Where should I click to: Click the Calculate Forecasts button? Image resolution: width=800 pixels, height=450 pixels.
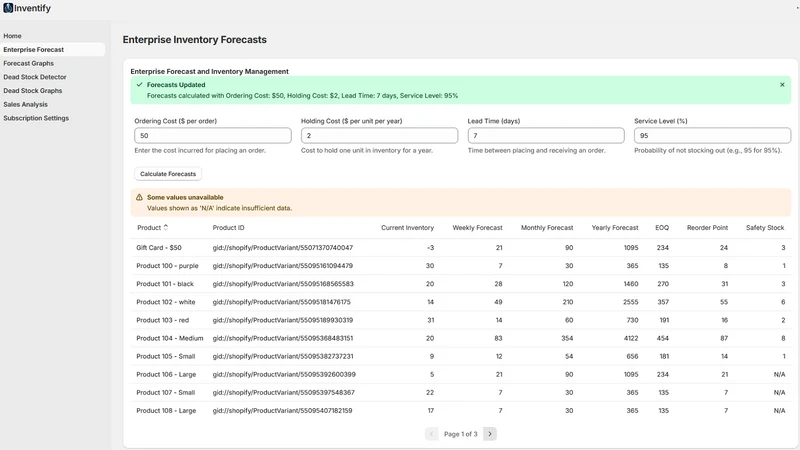pos(168,174)
